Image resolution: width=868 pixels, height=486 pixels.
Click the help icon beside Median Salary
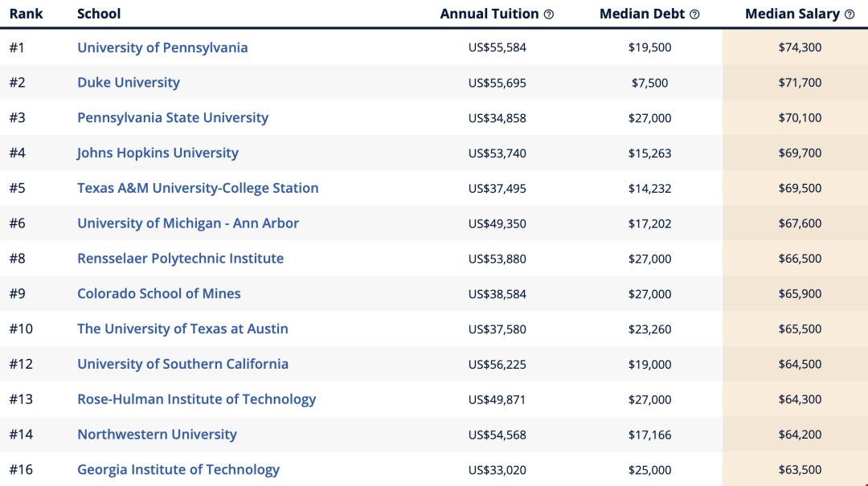point(850,14)
